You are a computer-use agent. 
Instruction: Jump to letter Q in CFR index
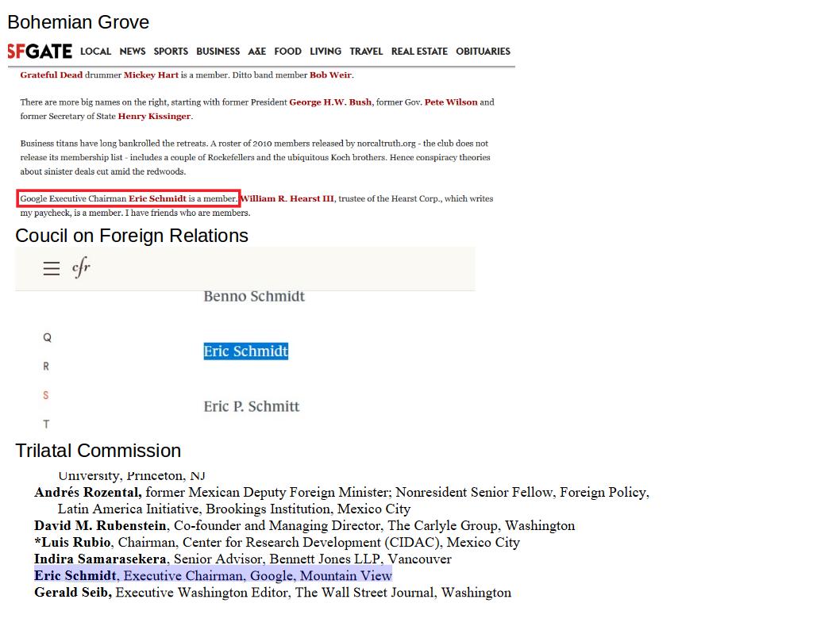coord(47,338)
